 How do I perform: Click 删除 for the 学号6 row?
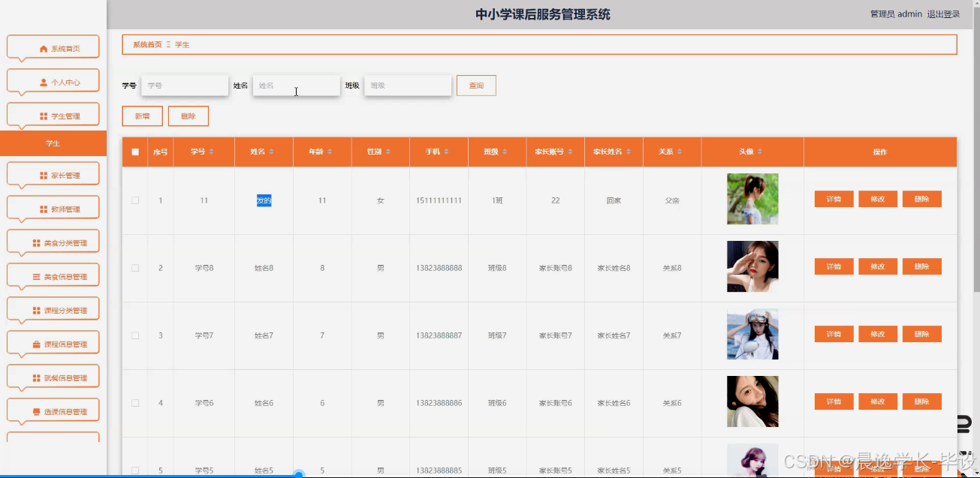(922, 401)
